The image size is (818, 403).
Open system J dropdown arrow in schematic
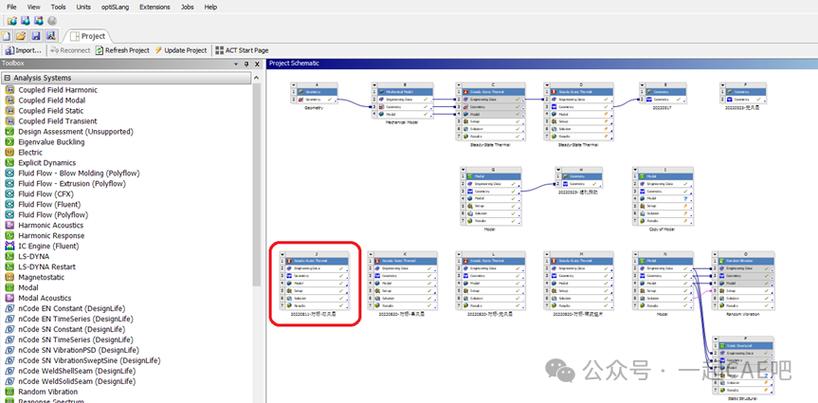pyautogui.click(x=282, y=254)
